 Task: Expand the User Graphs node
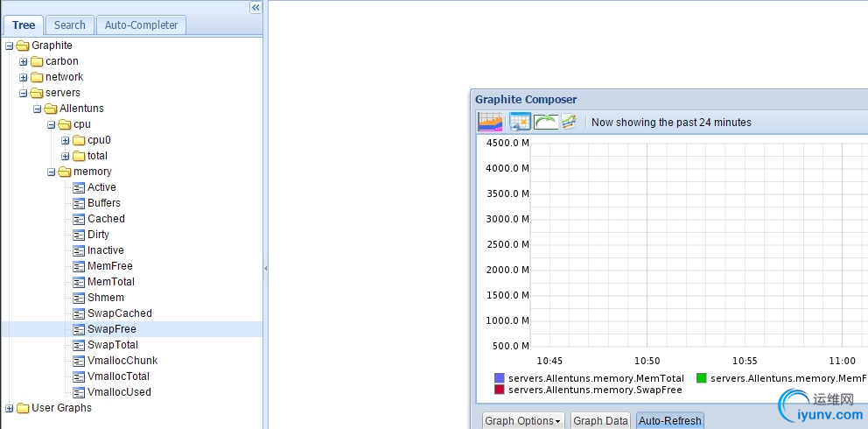[9, 409]
